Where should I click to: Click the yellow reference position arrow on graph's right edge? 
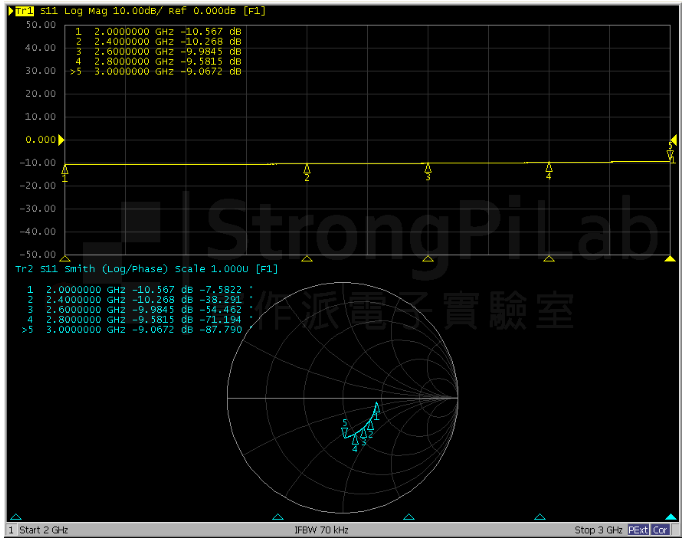click(674, 140)
